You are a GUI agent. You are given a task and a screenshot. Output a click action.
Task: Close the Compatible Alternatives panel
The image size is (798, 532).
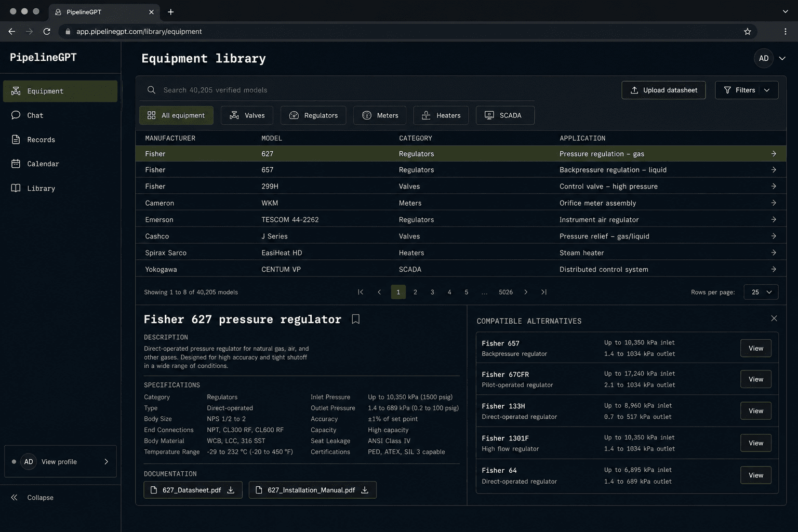pos(774,318)
